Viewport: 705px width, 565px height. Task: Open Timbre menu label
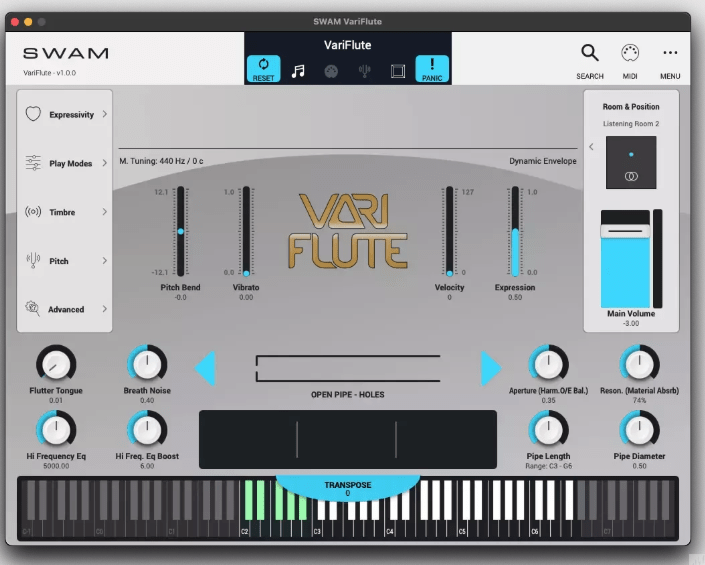(62, 212)
